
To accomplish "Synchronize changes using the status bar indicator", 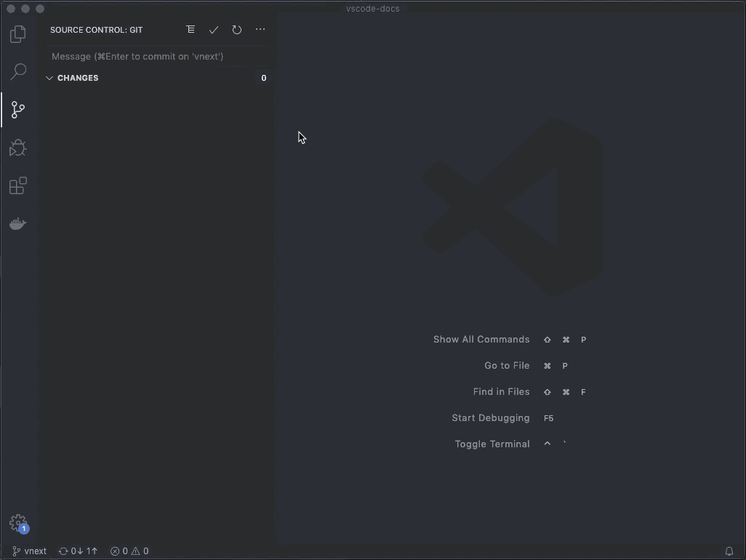I will (x=77, y=551).
